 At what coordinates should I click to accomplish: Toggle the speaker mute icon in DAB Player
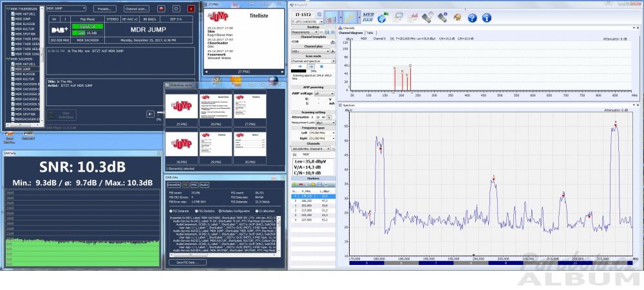[150, 114]
